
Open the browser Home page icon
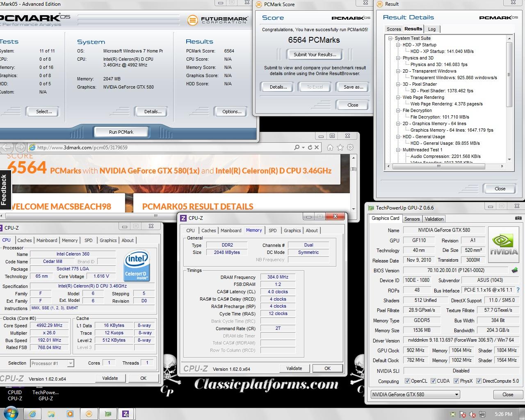coord(330,147)
